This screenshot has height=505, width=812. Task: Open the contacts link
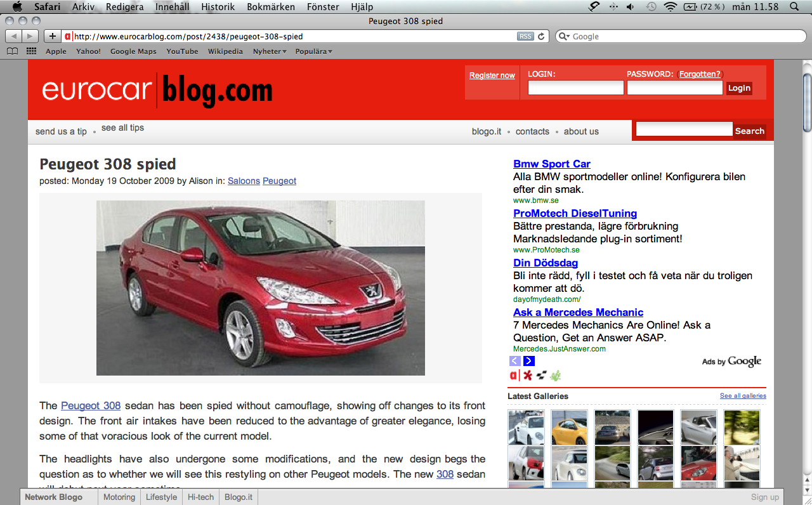pyautogui.click(x=532, y=131)
